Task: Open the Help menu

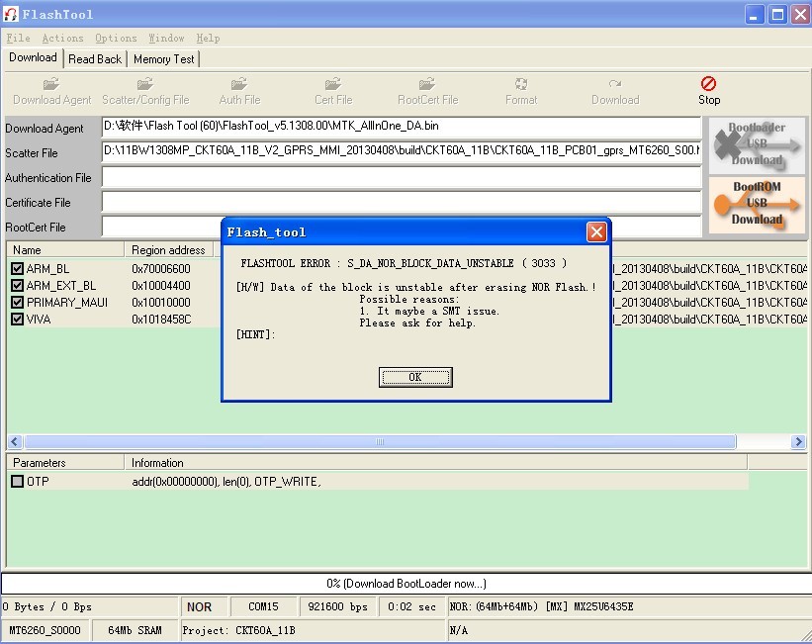Action: tap(208, 38)
